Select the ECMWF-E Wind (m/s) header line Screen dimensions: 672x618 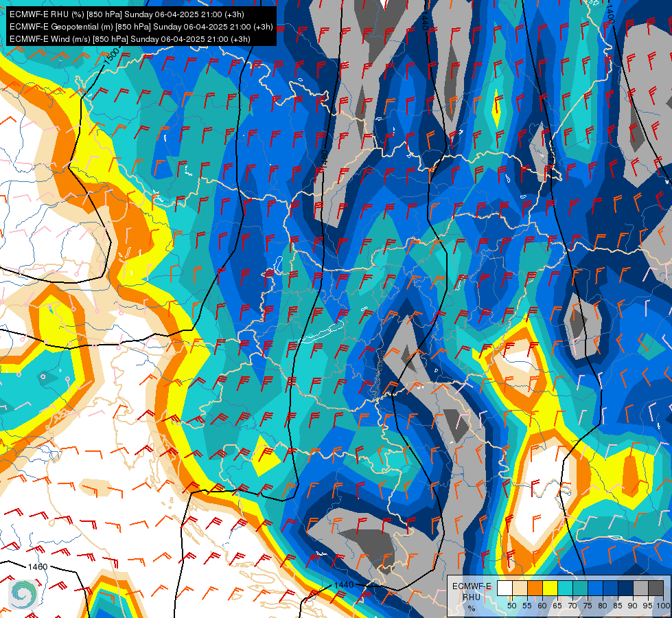click(130, 39)
